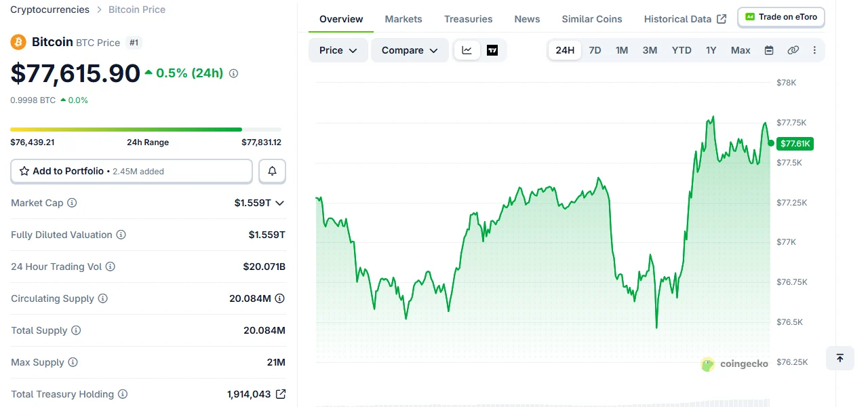The width and height of the screenshot is (868, 407).
Task: Click the Add to Portfolio button
Action: click(x=132, y=171)
